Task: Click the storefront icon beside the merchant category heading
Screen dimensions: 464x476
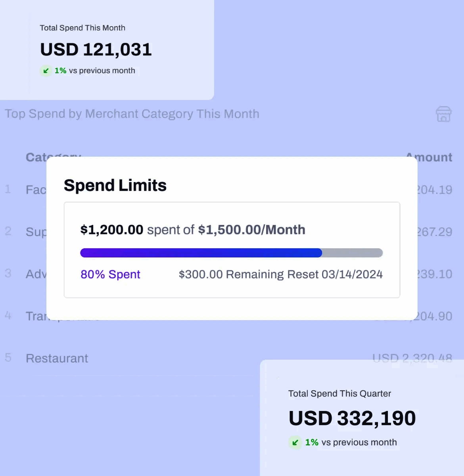Action: pos(443,114)
